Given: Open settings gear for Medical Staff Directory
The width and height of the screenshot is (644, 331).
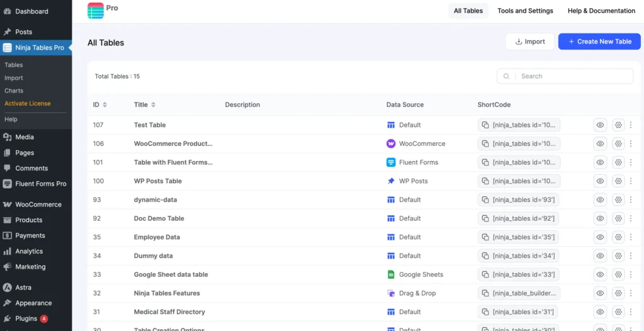Looking at the screenshot, I should click(618, 311).
